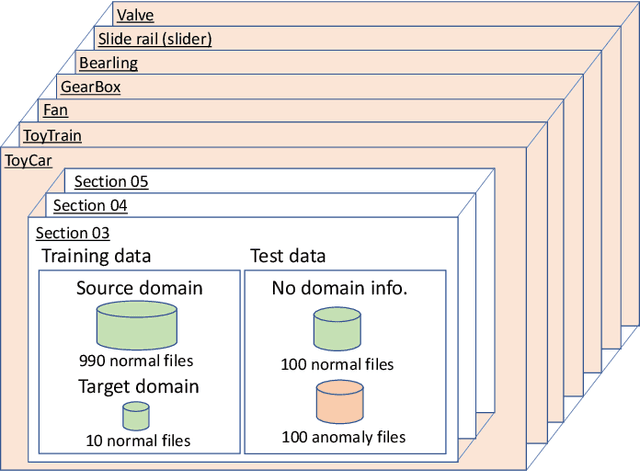Image resolution: width=640 pixels, height=471 pixels.
Task: Switch to the Bearling layer
Action: [108, 63]
